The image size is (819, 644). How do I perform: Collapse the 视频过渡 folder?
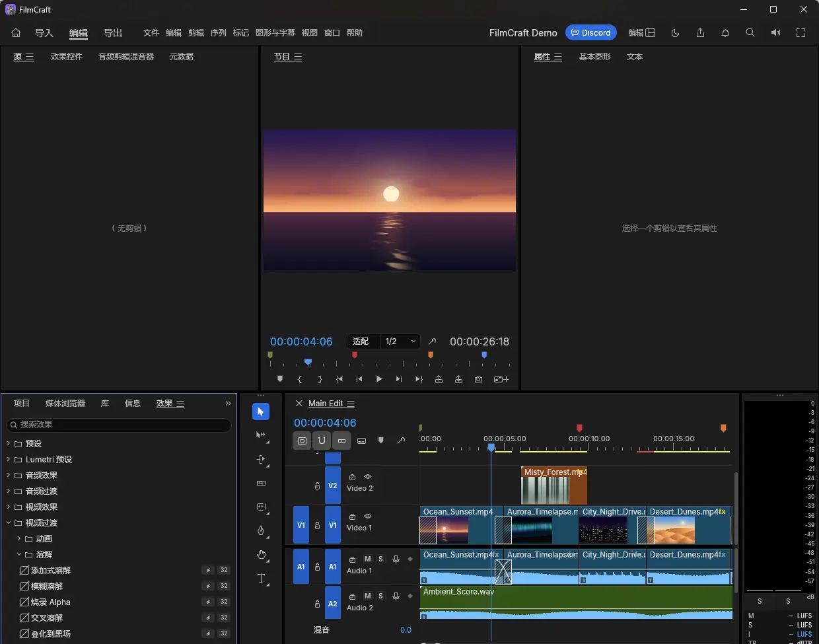click(x=9, y=522)
